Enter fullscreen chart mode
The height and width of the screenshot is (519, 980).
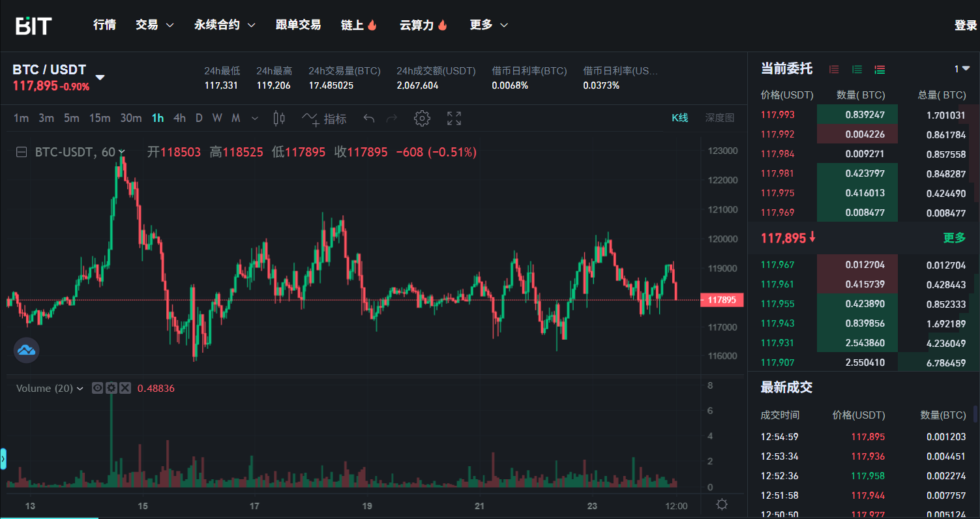(x=454, y=119)
